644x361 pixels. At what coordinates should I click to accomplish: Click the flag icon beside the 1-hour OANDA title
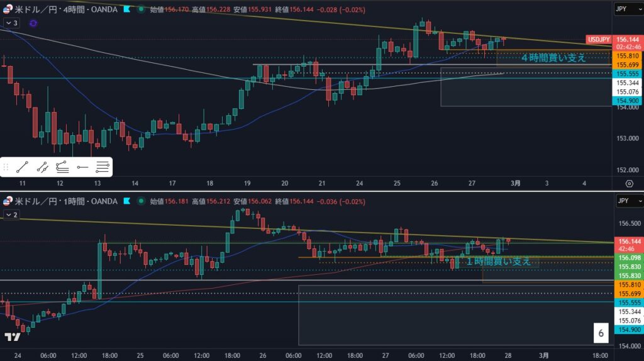click(x=129, y=201)
